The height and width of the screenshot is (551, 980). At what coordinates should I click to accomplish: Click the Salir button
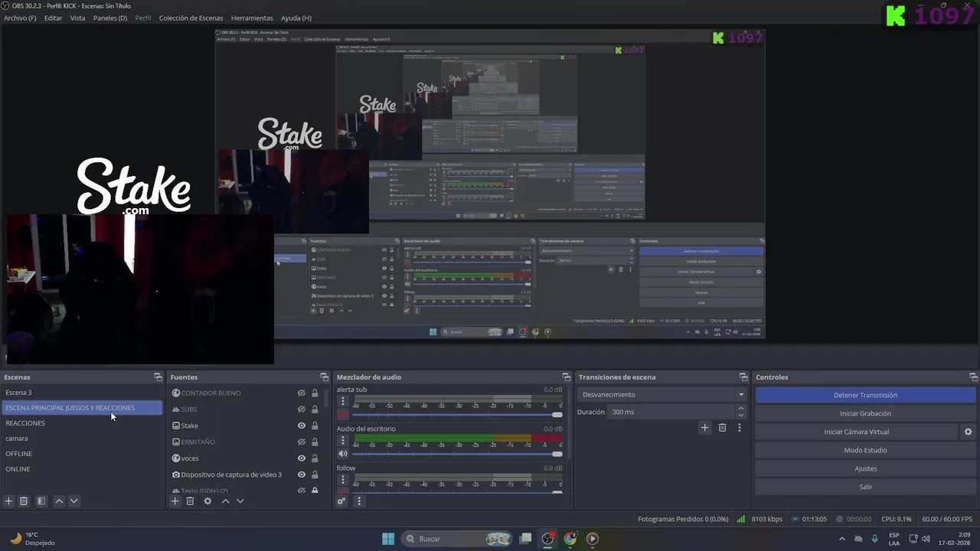865,487
